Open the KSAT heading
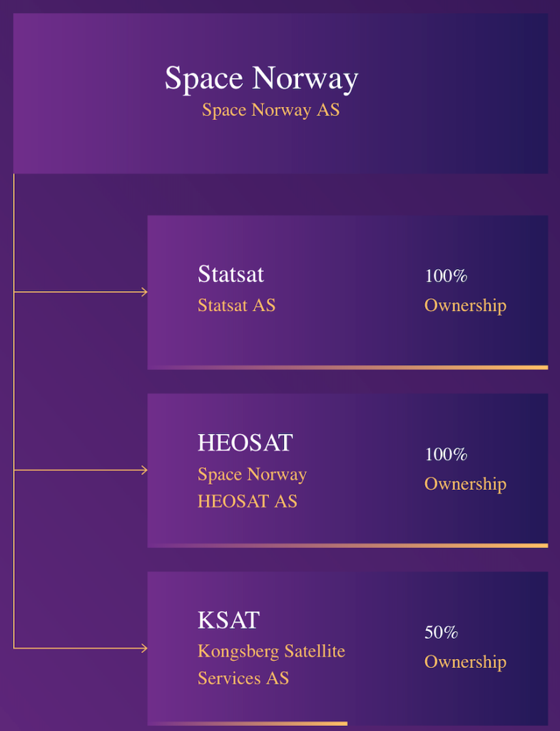 coord(228,620)
